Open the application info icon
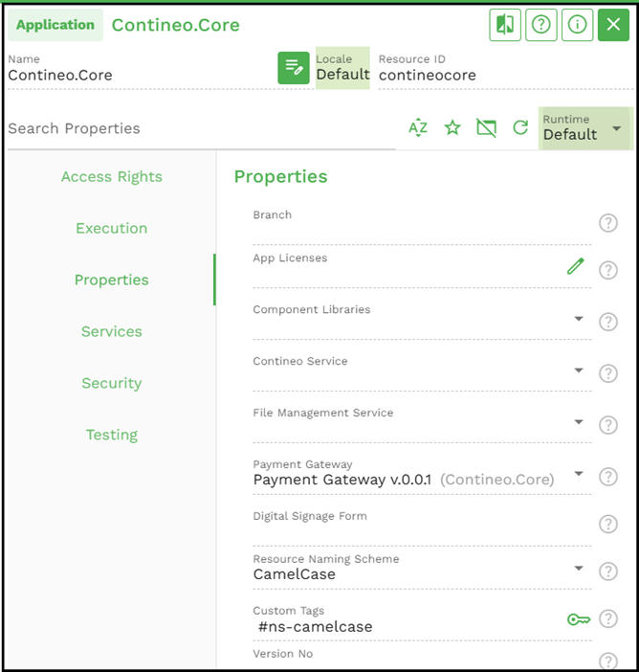This screenshot has height=672, width=639. pos(577,26)
